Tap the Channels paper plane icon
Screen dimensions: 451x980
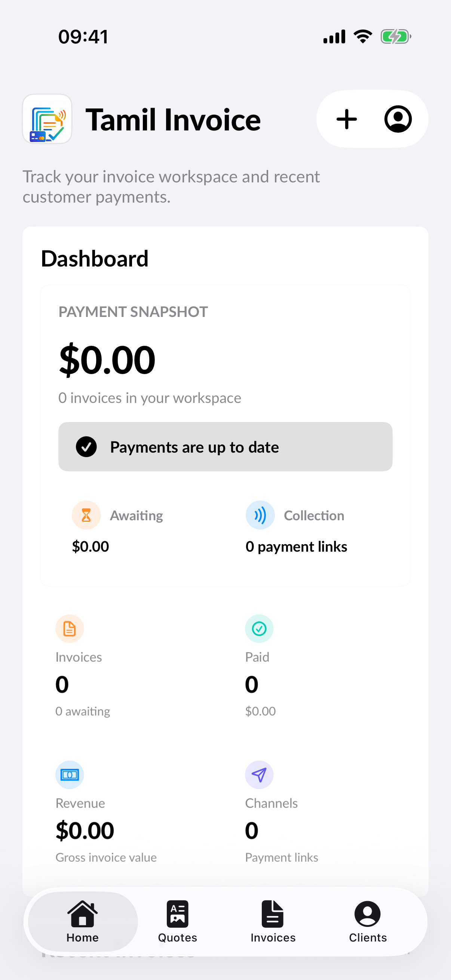259,774
